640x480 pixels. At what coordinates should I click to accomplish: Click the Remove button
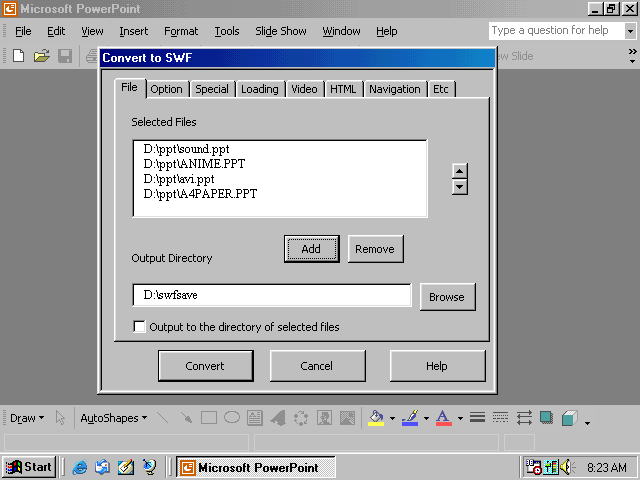[375, 249]
